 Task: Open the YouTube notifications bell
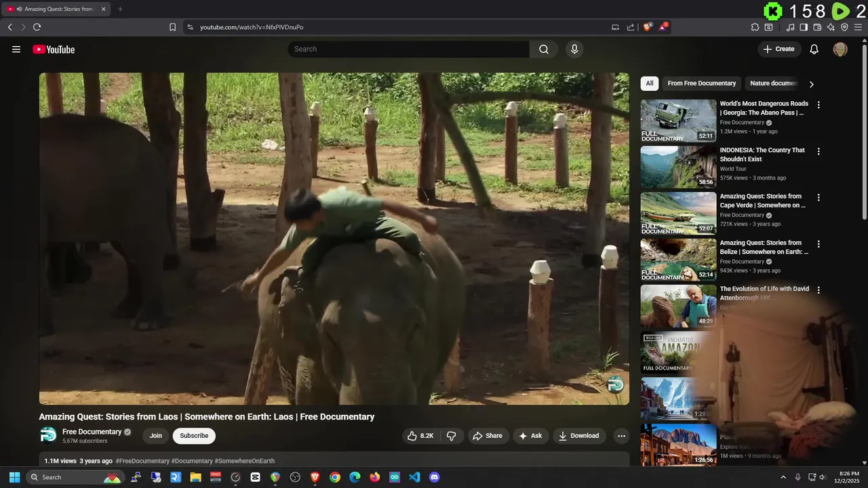(814, 49)
